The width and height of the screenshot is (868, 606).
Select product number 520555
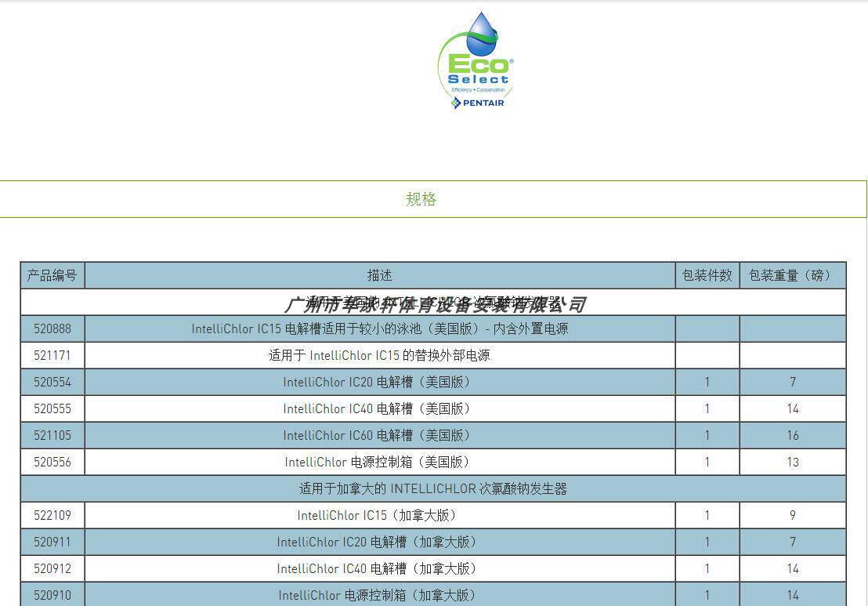52,408
